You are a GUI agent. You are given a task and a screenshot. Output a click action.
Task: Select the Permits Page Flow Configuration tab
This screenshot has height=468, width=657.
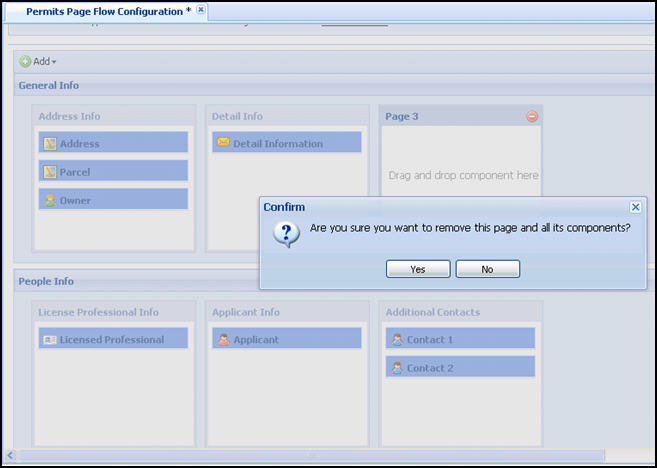108,10
